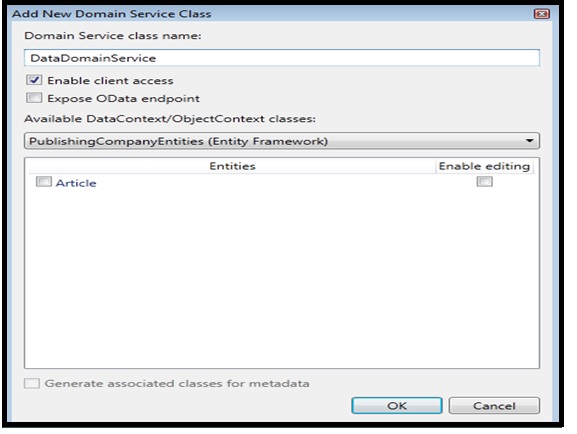Click the Enable editing column header
The width and height of the screenshot is (577, 434).
point(484,166)
